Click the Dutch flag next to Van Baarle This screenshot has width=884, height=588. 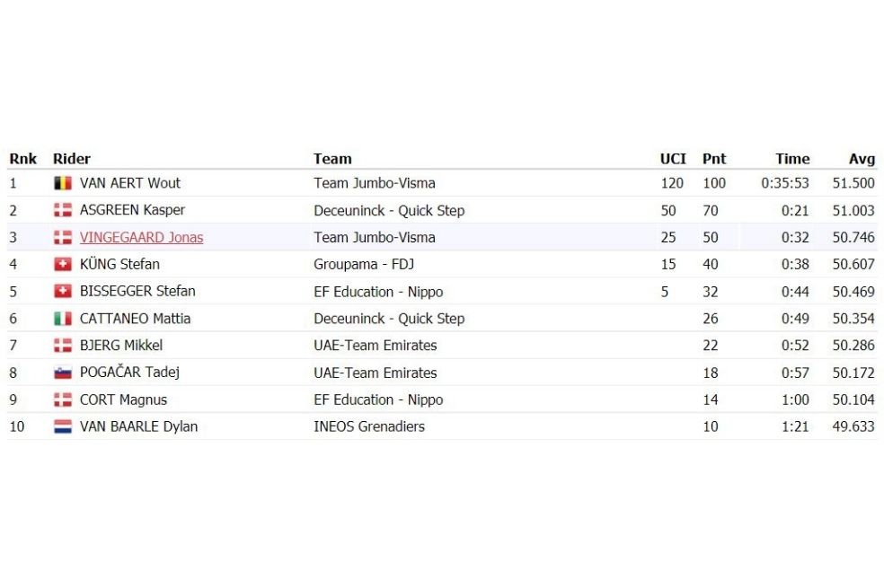point(63,427)
